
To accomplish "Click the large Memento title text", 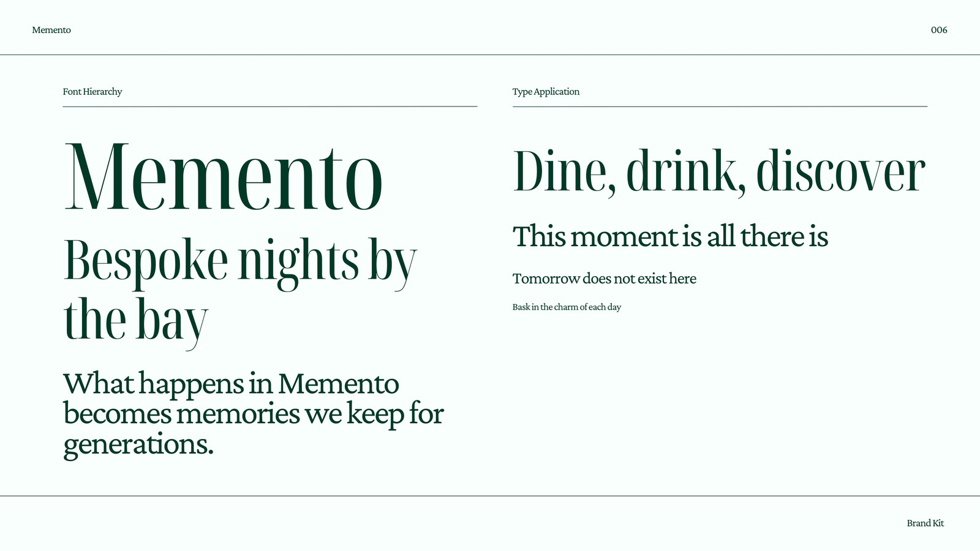I will (x=224, y=177).
